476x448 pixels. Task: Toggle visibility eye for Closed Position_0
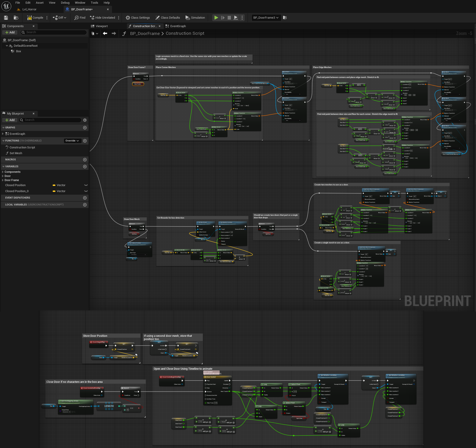point(86,191)
